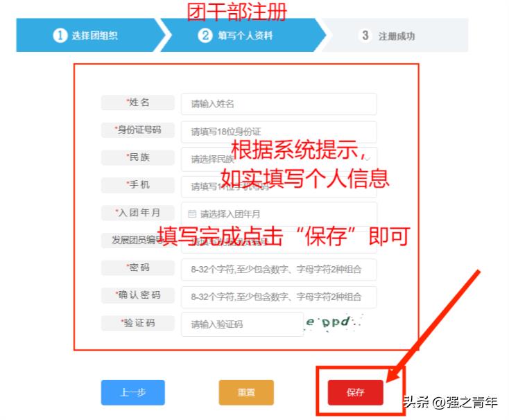Screen dimensions: 509x420
Task: Go to the 选择团组织 step
Action: 94,36
